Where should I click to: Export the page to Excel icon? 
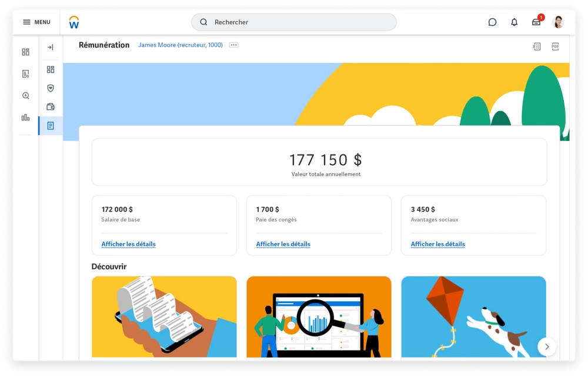click(x=536, y=46)
